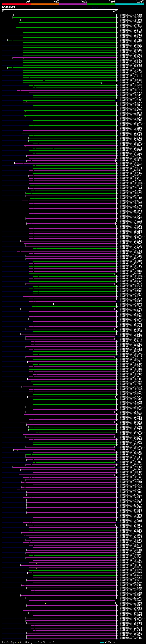Select UniRef100_B2RFS9 label

click(x=131, y=60)
